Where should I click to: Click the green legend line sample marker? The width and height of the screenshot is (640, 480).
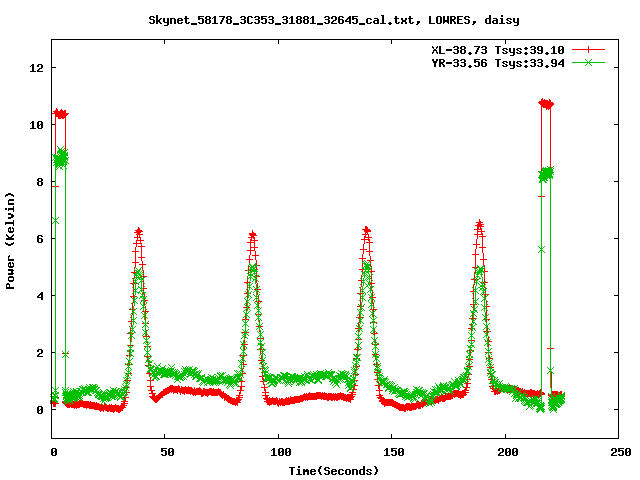[588, 62]
